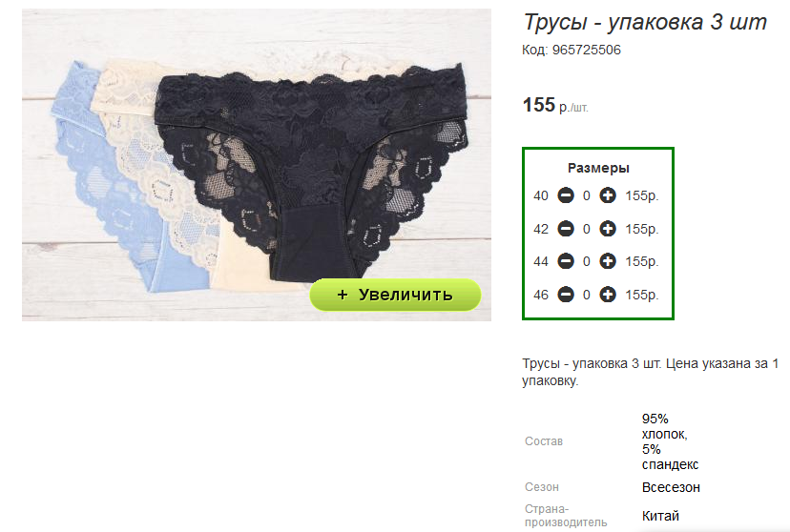The height and width of the screenshot is (532, 790).
Task: Open the product photo of lace briefs
Action: click(x=257, y=165)
